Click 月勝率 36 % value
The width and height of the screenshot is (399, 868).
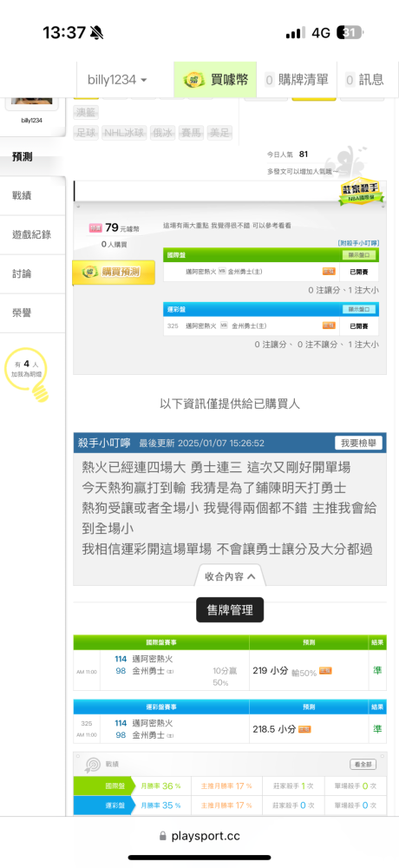[x=161, y=786]
